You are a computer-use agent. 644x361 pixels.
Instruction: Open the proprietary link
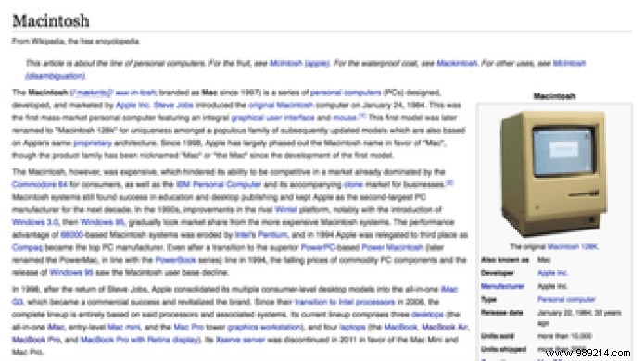click(x=93, y=143)
